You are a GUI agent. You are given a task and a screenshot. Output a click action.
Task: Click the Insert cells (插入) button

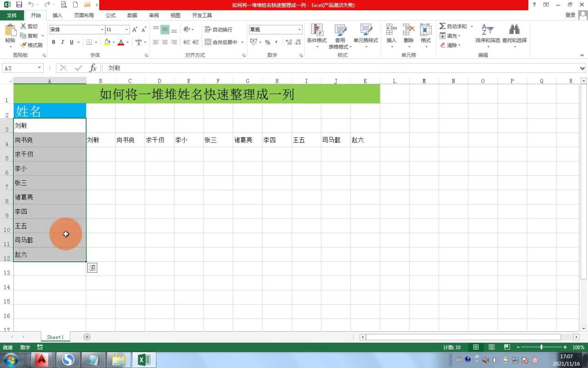point(391,36)
